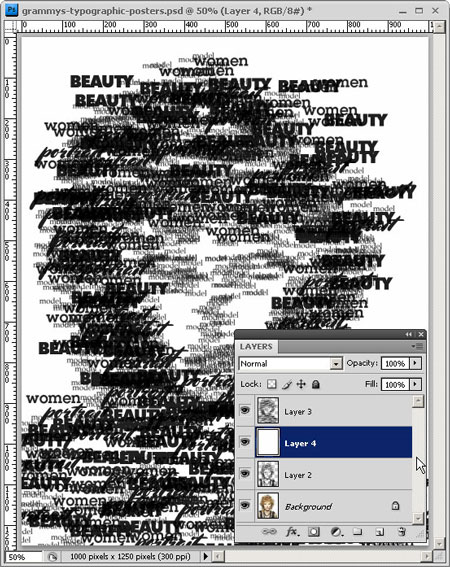Hide Layer 4 with its eye icon
The width and height of the screenshot is (450, 567).
pyautogui.click(x=245, y=442)
